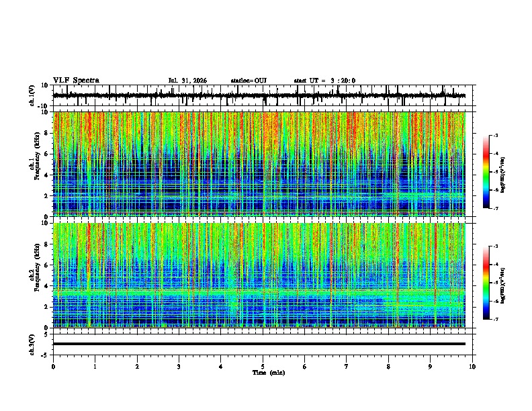Viewport: 532px width, 411px height.
Task: Click the ch.2 PSD color scale bar
Action: click(486, 283)
